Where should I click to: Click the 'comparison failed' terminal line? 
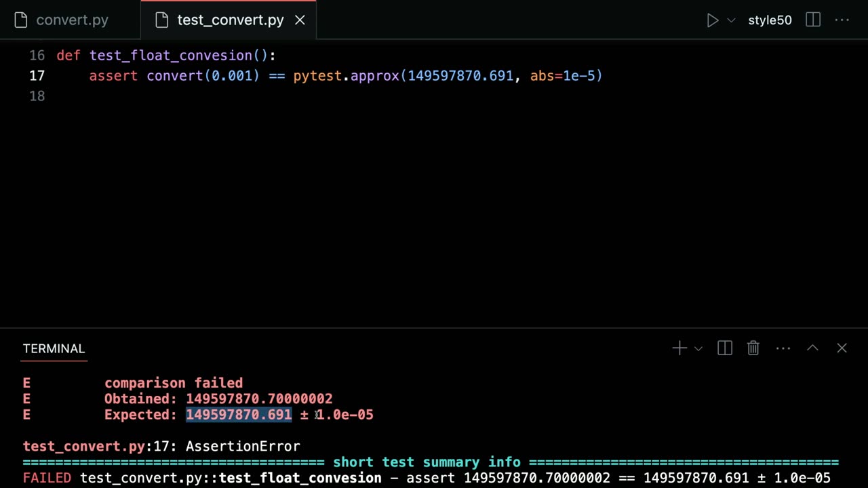[x=174, y=383]
